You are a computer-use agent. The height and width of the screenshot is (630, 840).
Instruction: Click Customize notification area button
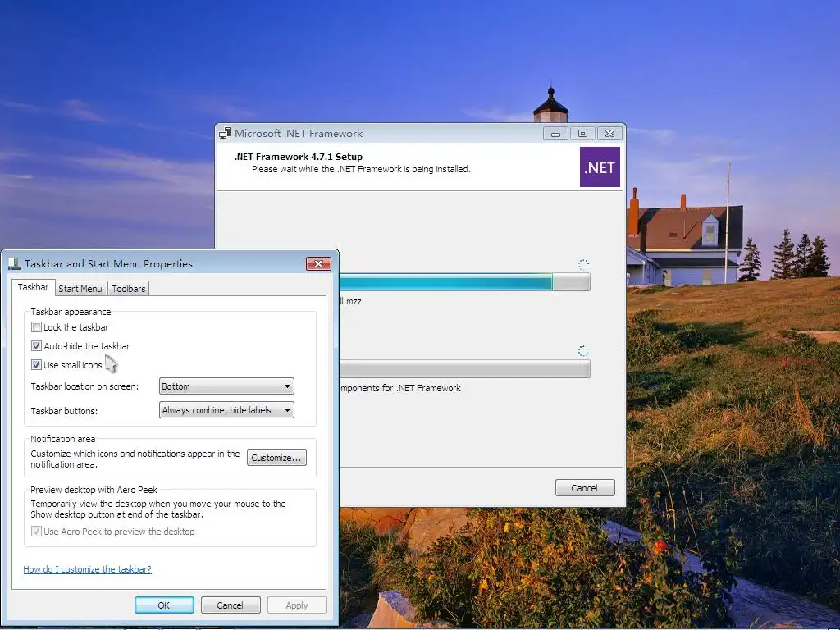(x=276, y=458)
